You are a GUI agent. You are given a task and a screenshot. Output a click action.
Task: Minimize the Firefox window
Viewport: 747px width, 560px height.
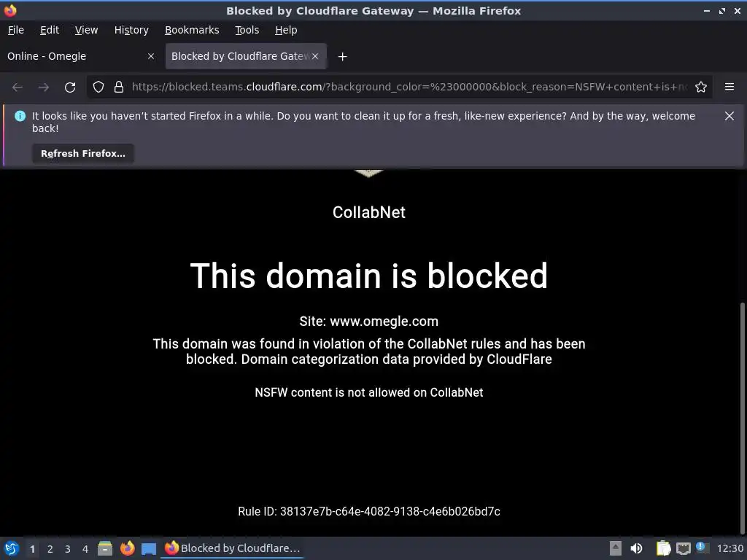[x=706, y=10]
